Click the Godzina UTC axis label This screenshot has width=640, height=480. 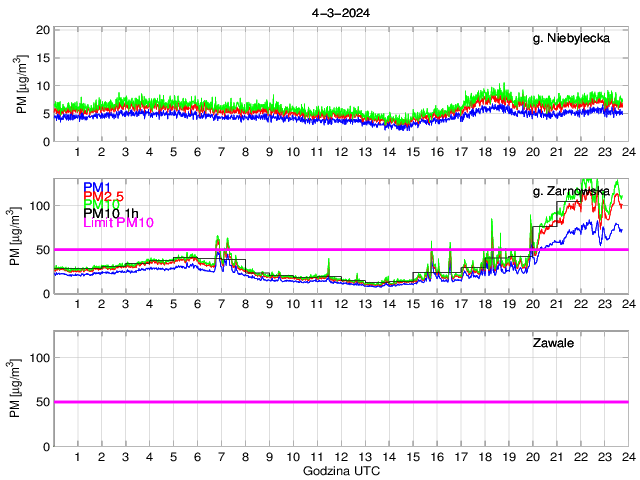click(341, 471)
